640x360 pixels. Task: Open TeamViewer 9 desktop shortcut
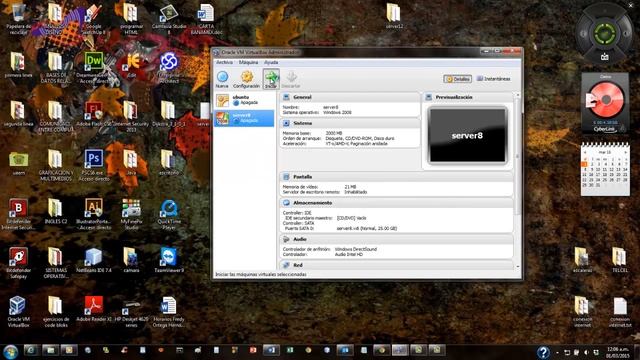tap(169, 260)
